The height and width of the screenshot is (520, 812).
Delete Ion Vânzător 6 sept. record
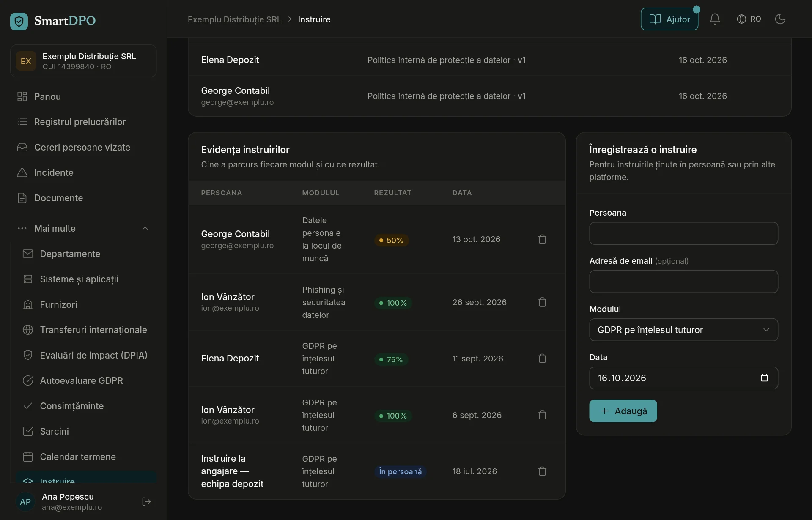coord(542,415)
